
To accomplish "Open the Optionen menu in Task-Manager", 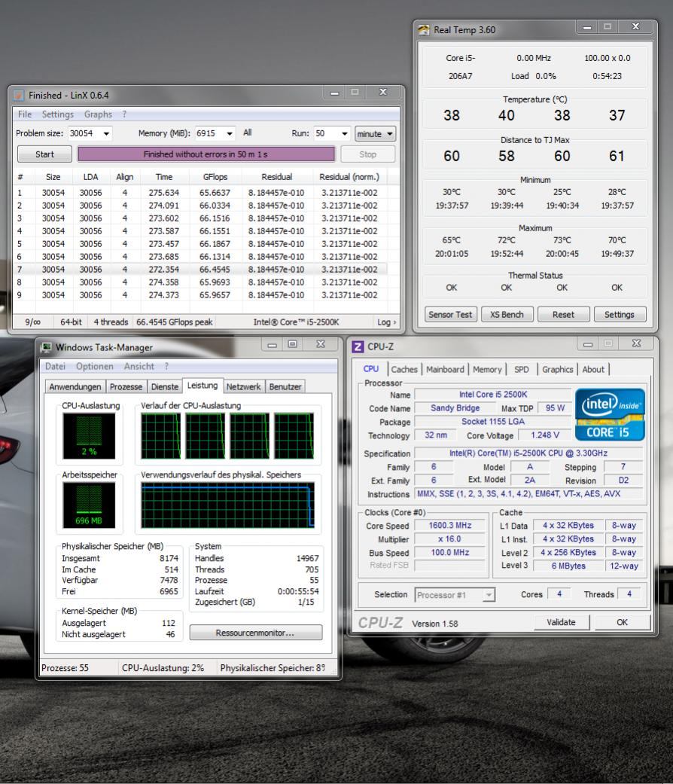I will [x=94, y=366].
